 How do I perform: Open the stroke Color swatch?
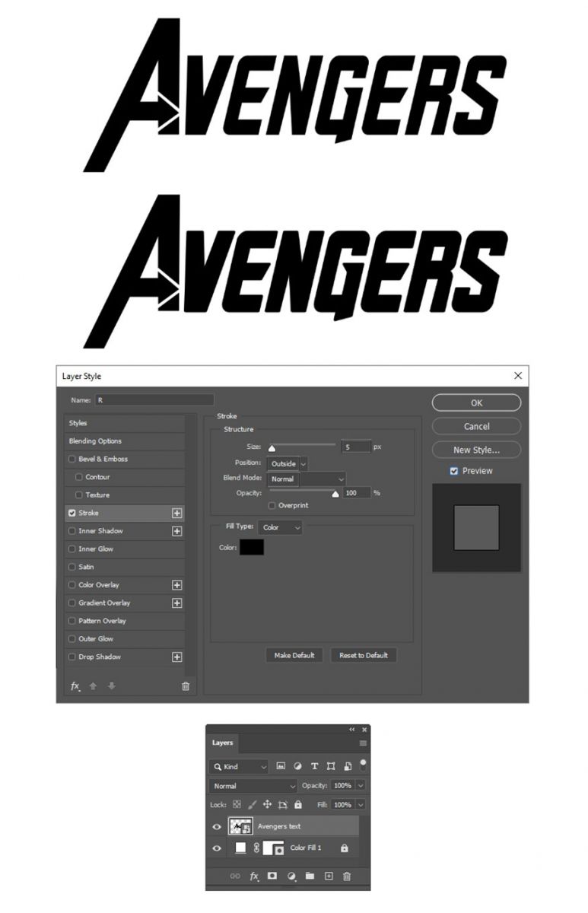click(x=252, y=547)
